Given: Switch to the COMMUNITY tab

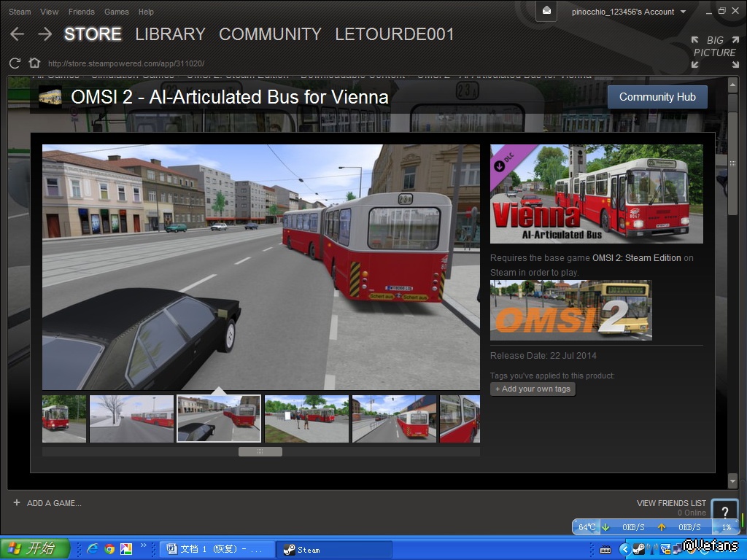Looking at the screenshot, I should [x=270, y=34].
